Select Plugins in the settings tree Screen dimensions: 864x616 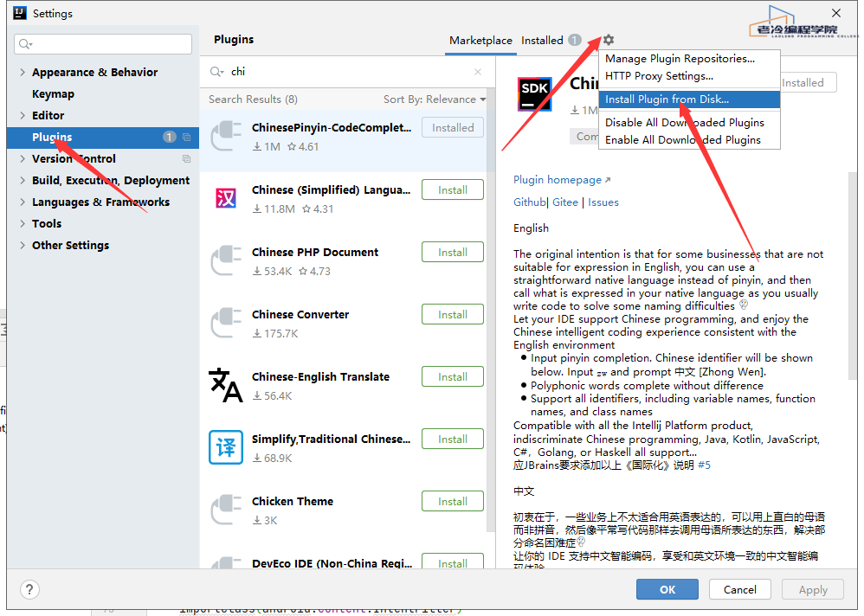[x=103, y=137]
